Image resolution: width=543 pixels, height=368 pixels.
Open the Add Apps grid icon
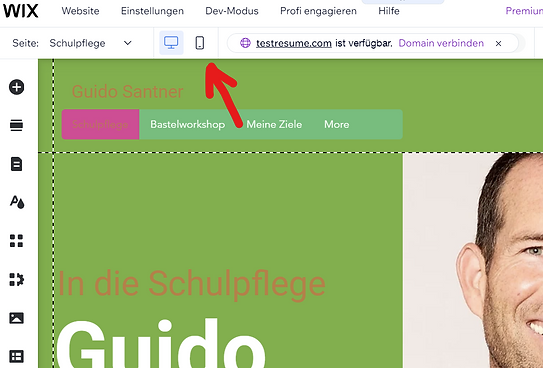click(17, 241)
